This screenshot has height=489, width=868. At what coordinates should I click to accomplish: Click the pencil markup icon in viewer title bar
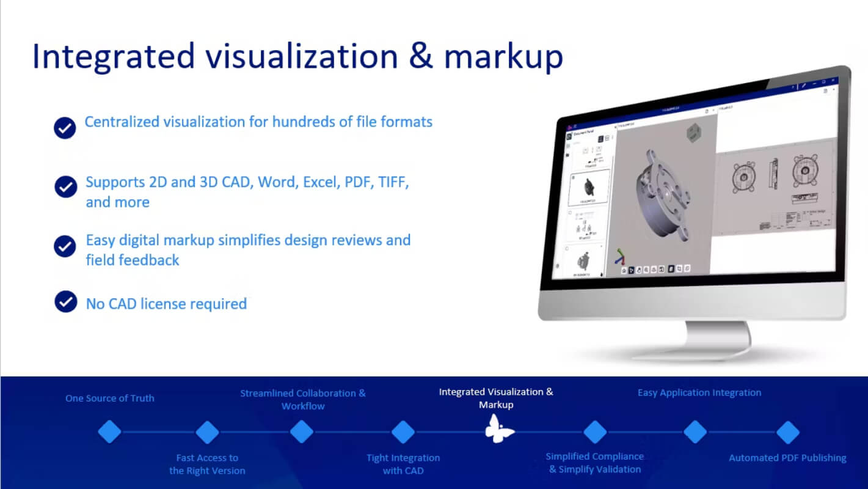pos(804,85)
